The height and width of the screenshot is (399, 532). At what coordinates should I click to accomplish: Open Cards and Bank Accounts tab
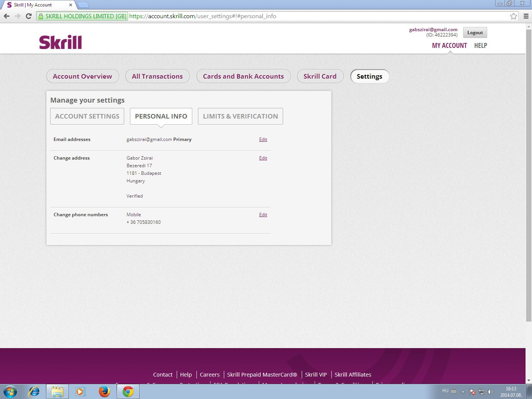243,76
